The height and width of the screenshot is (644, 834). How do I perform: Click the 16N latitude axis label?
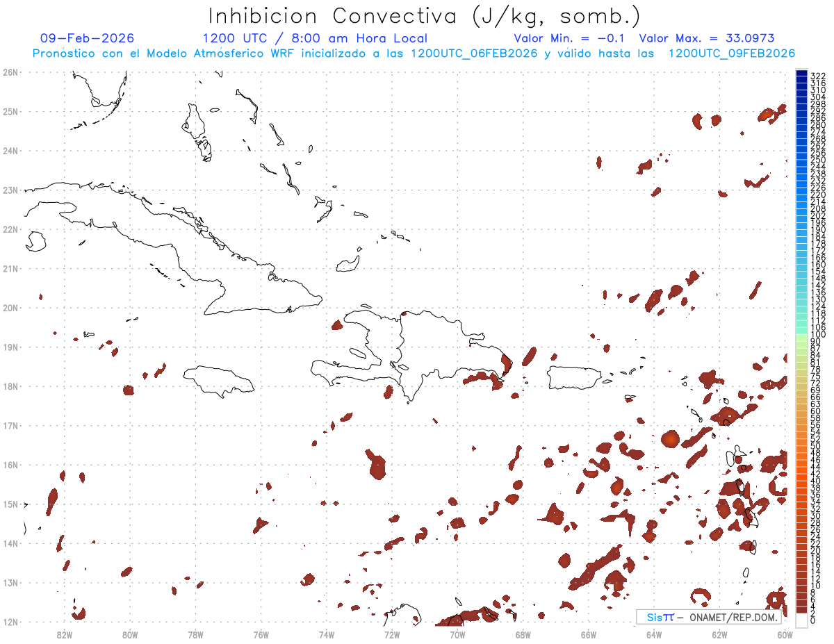click(x=10, y=465)
